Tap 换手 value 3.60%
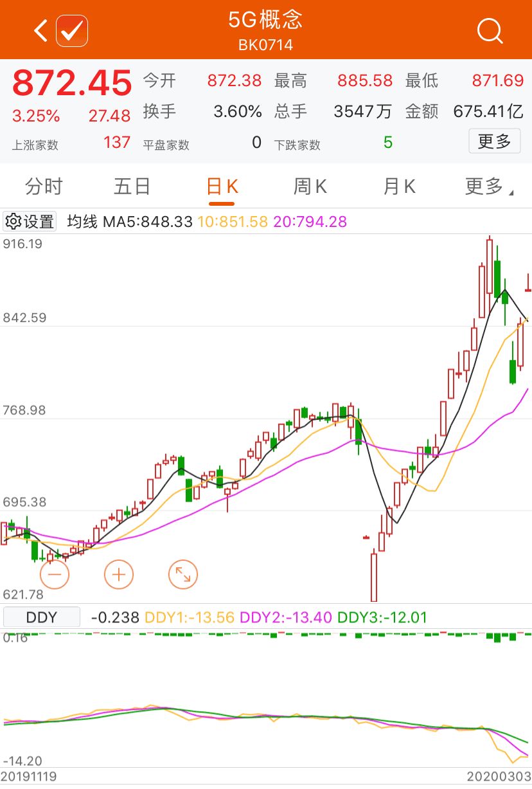Screen dimensions: 532x789 [238, 111]
